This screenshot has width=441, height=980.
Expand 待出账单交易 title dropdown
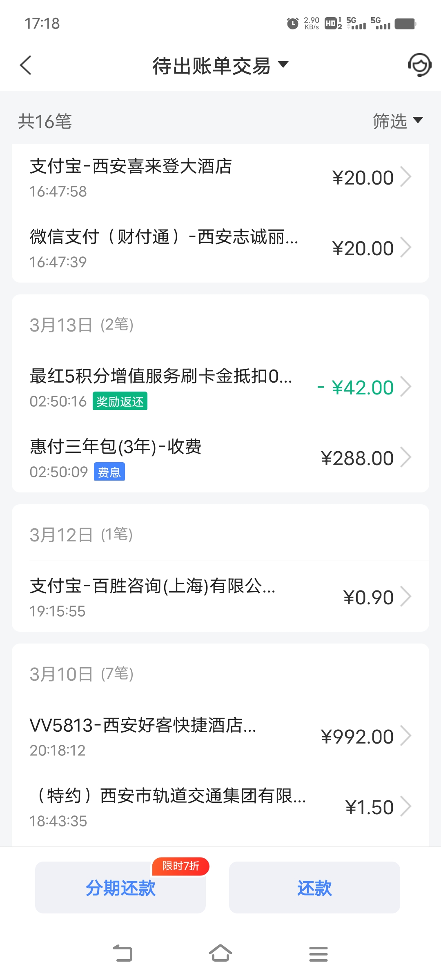[x=220, y=65]
